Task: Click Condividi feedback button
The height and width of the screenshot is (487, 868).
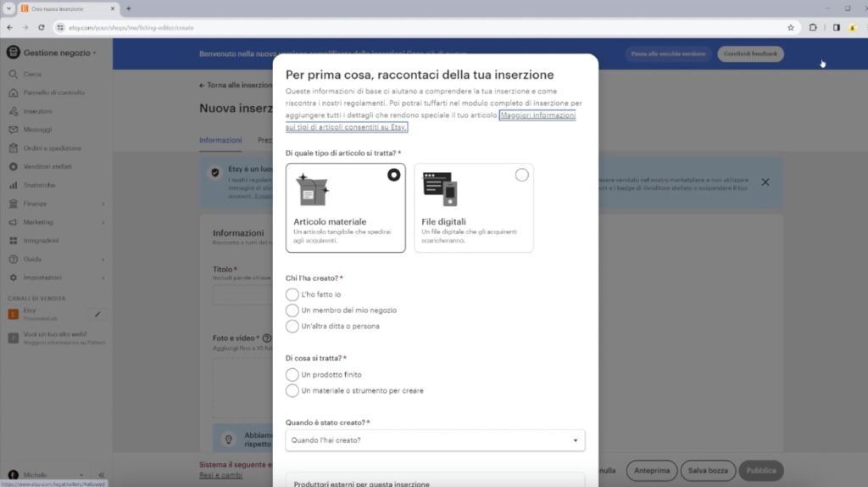Action: [751, 53]
